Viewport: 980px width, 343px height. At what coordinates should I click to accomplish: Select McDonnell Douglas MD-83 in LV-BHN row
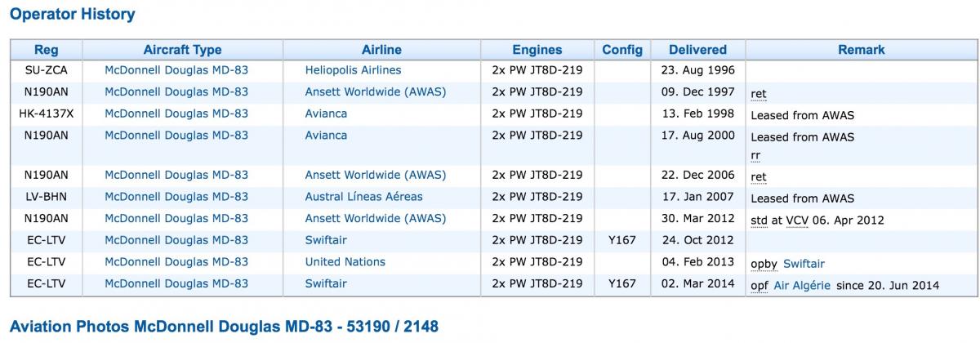[176, 197]
